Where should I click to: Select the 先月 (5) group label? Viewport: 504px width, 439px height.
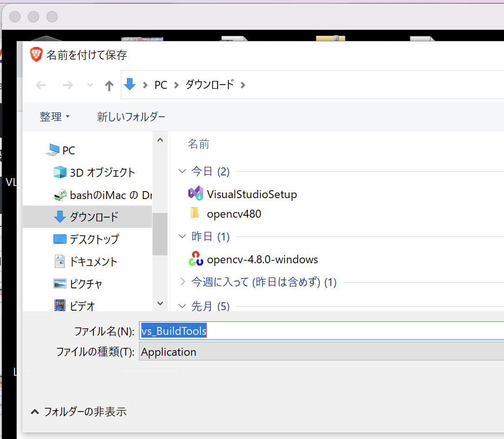pos(211,306)
